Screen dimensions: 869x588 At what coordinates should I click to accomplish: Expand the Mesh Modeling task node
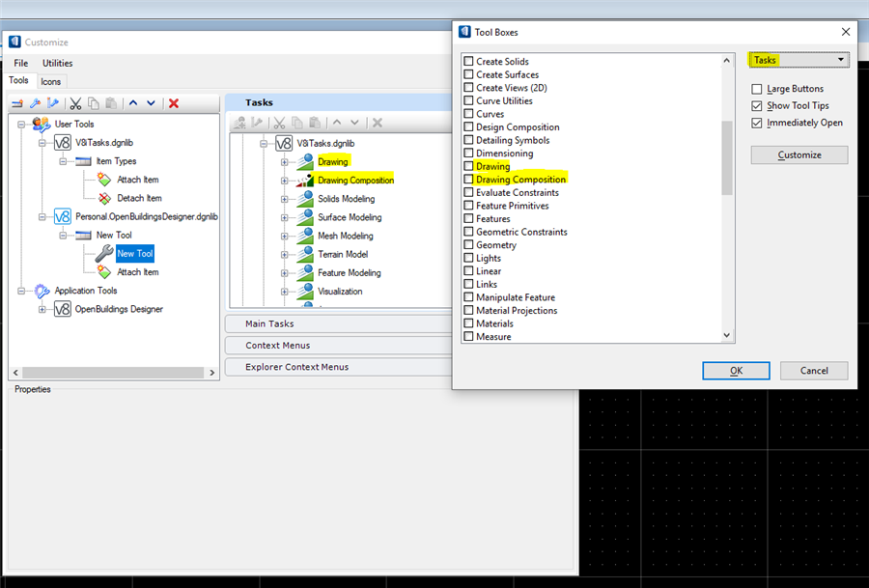click(284, 237)
